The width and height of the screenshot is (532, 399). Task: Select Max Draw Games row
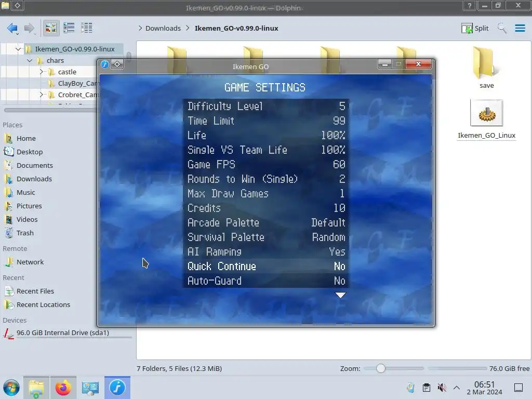266,194
